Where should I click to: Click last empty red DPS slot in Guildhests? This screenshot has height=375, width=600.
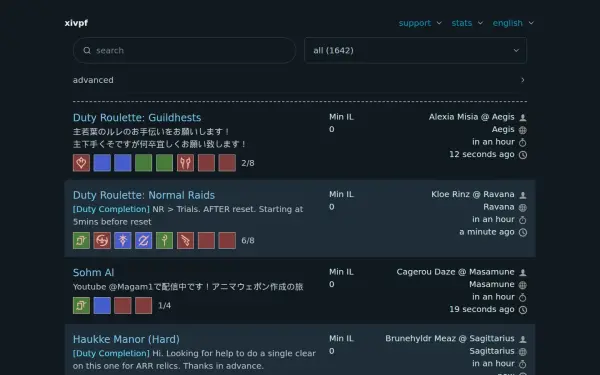point(227,163)
